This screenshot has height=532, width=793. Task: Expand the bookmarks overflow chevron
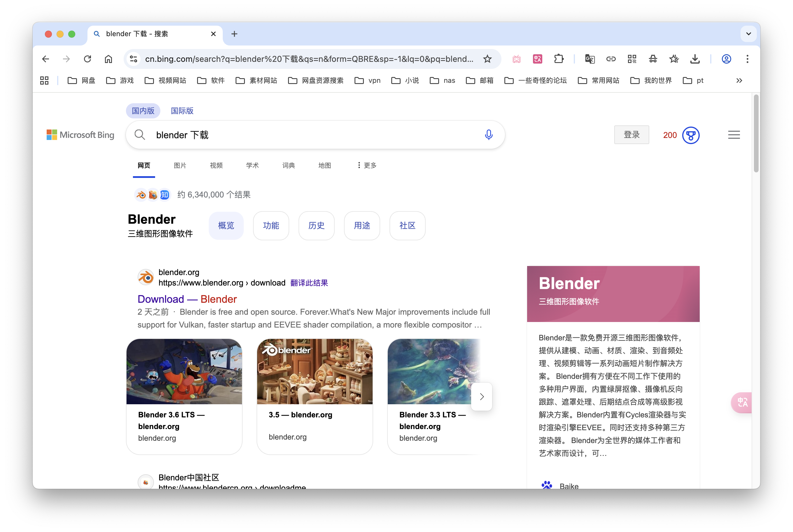tap(739, 80)
